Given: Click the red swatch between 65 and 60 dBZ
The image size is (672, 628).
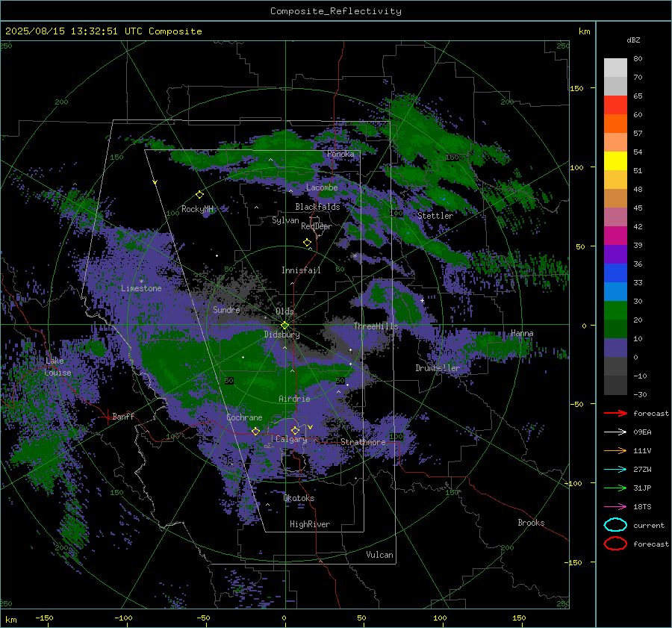Looking at the screenshot, I should (615, 105).
